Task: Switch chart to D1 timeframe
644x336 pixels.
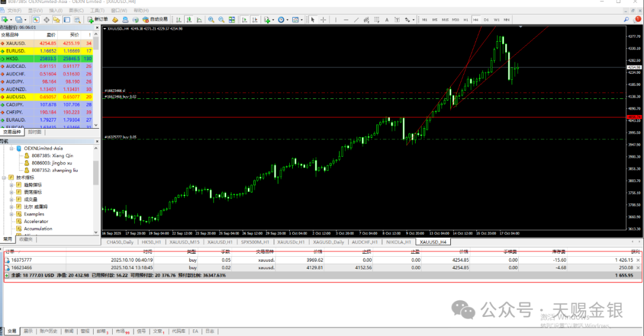Action: tap(486, 20)
